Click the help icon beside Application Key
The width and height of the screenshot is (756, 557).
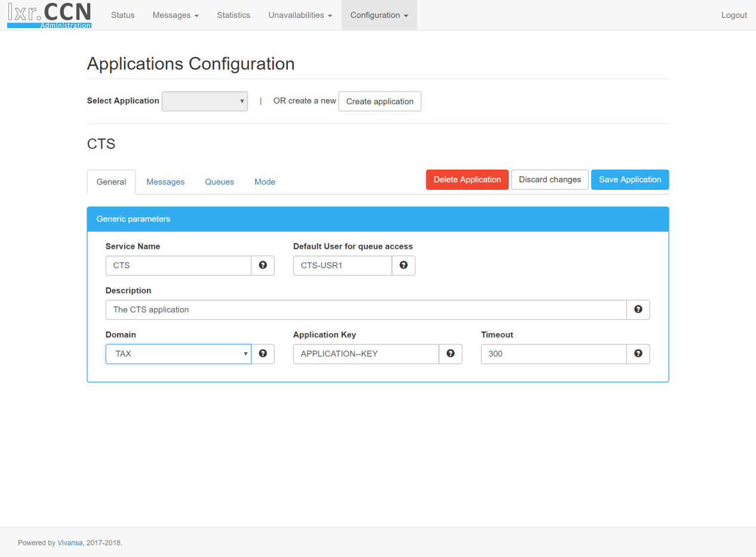451,354
